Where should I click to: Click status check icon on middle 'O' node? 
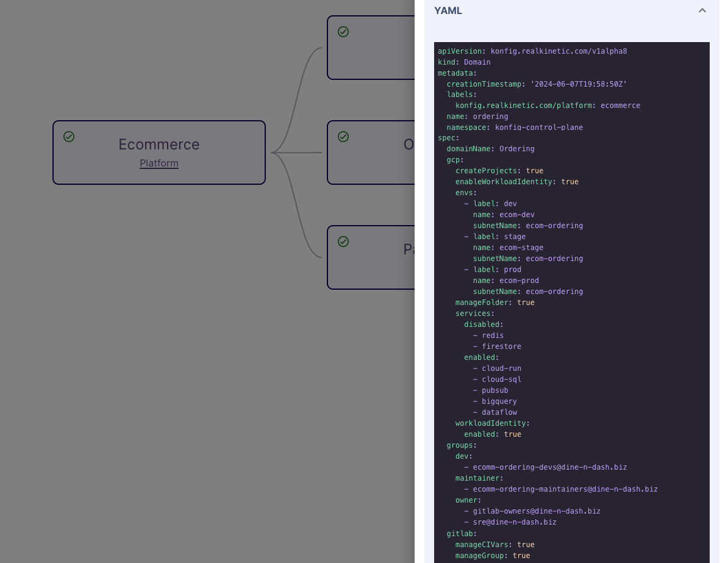343,137
